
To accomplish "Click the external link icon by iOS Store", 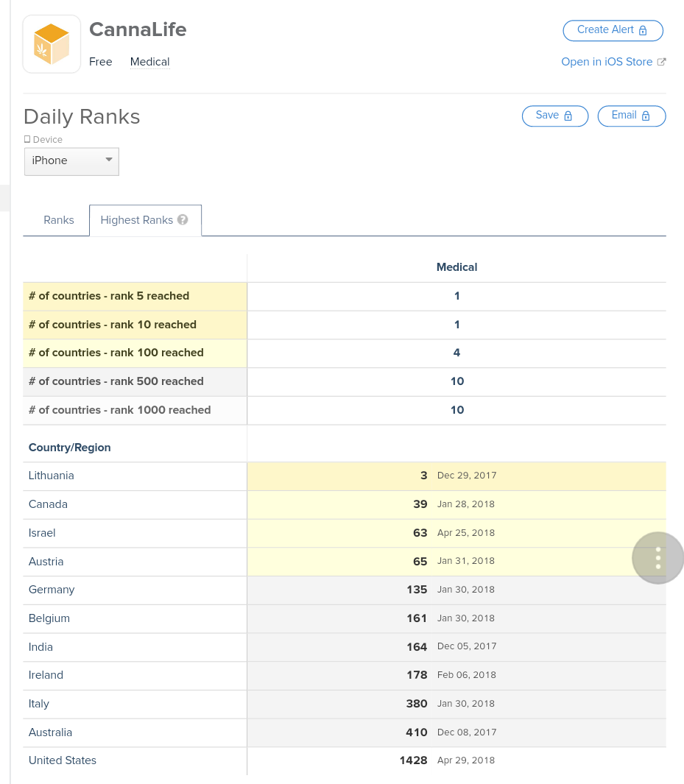I will (661, 62).
